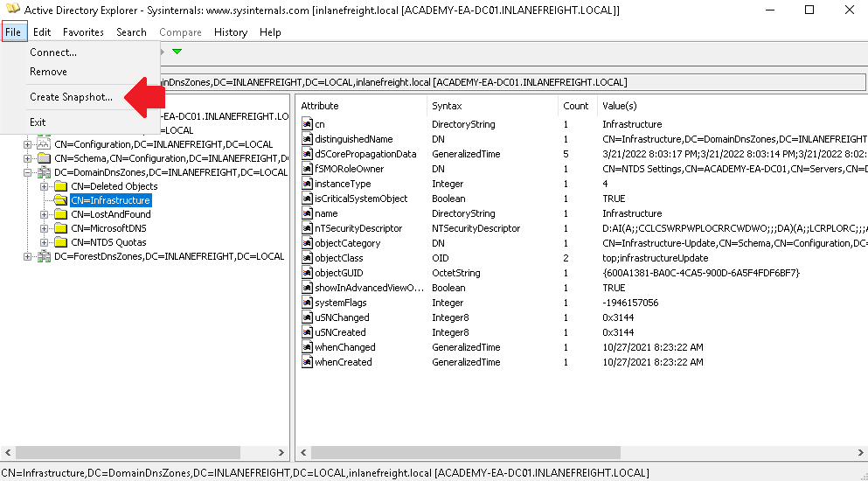Image resolution: width=868 pixels, height=481 pixels.
Task: Click the CN=Deleted Objects folder icon
Action: (x=61, y=186)
